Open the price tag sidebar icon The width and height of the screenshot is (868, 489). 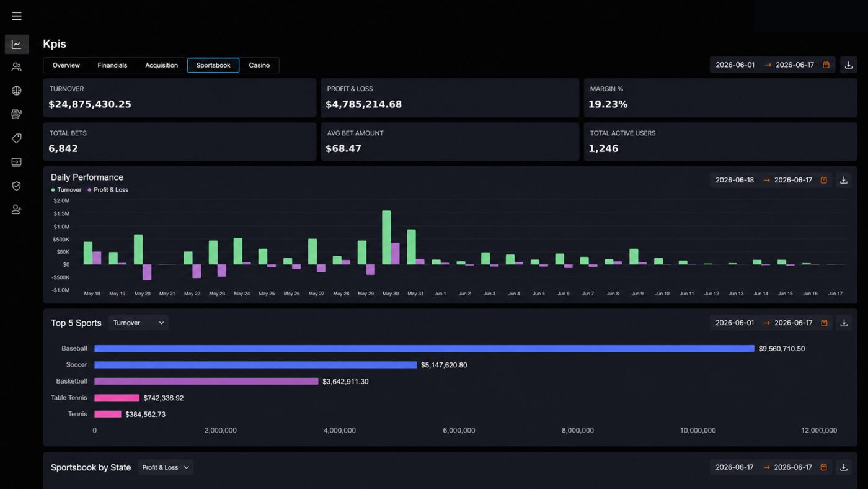pyautogui.click(x=17, y=138)
